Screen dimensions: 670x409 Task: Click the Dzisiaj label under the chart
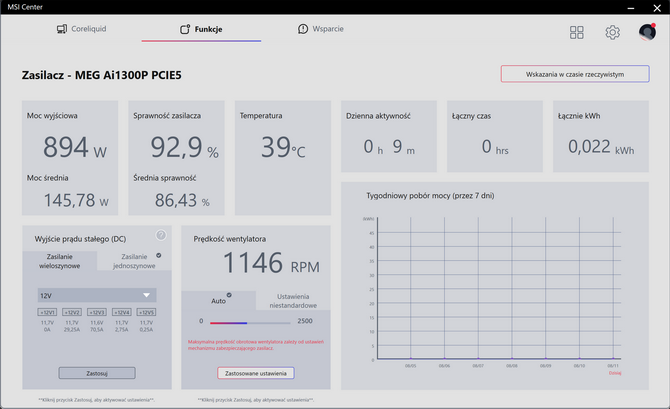[x=615, y=373]
